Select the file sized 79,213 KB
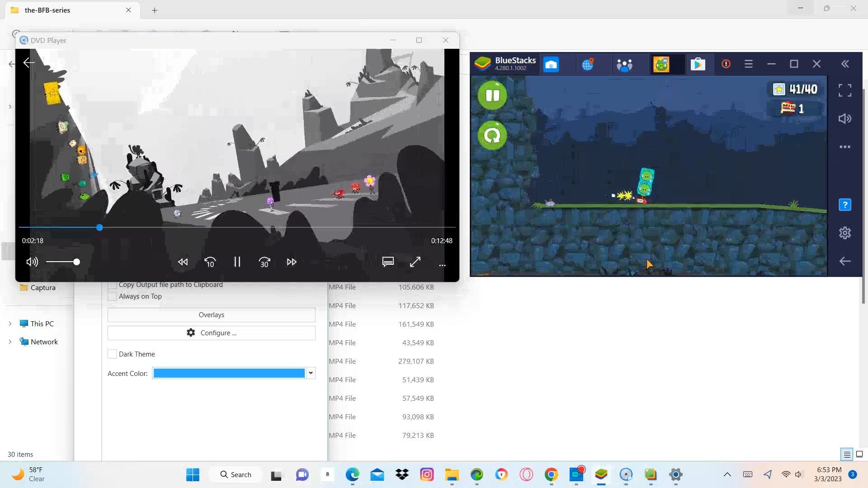 click(381, 436)
